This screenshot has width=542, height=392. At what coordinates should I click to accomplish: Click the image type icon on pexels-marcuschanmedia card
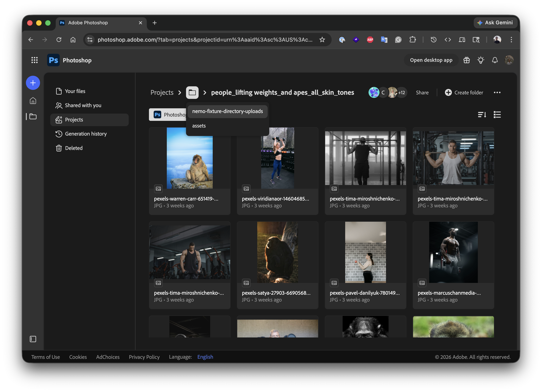[422, 283]
